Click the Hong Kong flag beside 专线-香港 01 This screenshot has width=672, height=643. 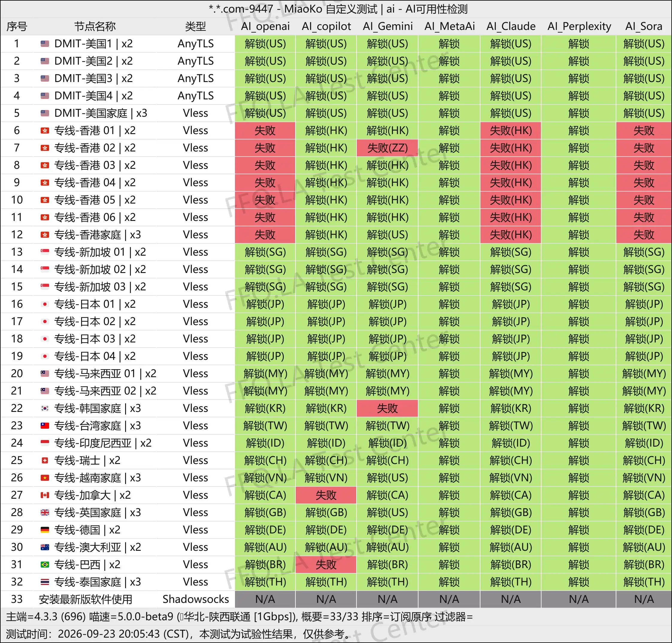(45, 130)
